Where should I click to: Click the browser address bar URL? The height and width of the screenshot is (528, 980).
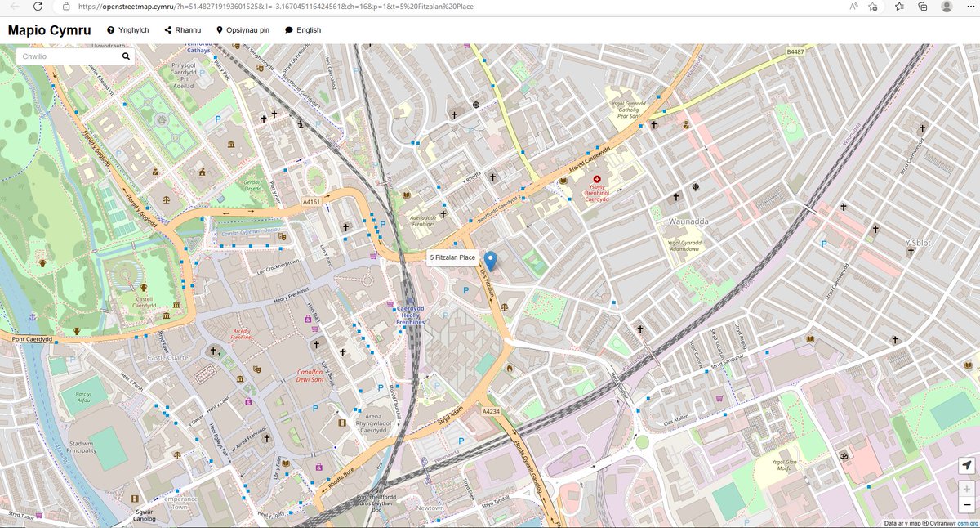pyautogui.click(x=274, y=7)
